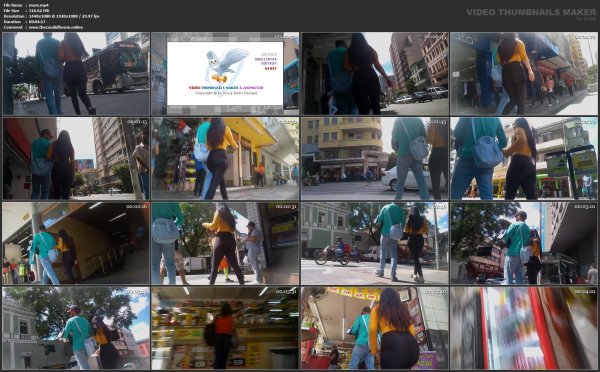This screenshot has width=600, height=372.
Task: Open the thumbnail with the large tree and grey building
Action: pyautogui.click(x=76, y=328)
